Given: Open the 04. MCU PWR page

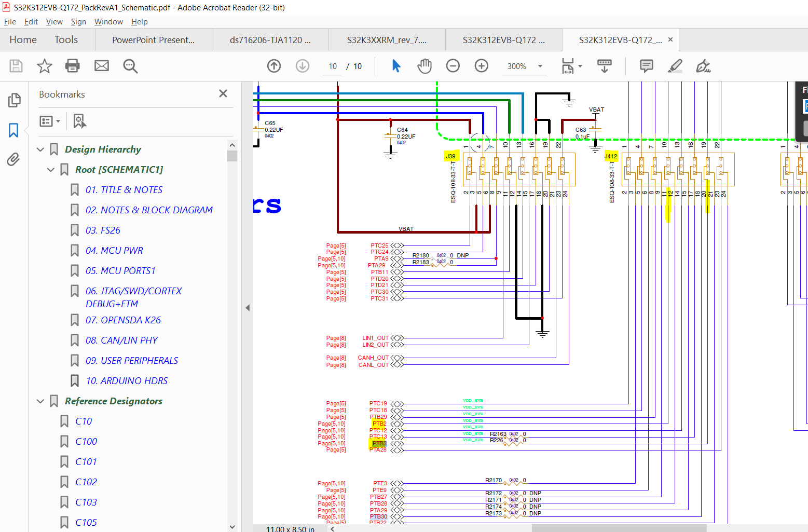Looking at the screenshot, I should tap(114, 250).
